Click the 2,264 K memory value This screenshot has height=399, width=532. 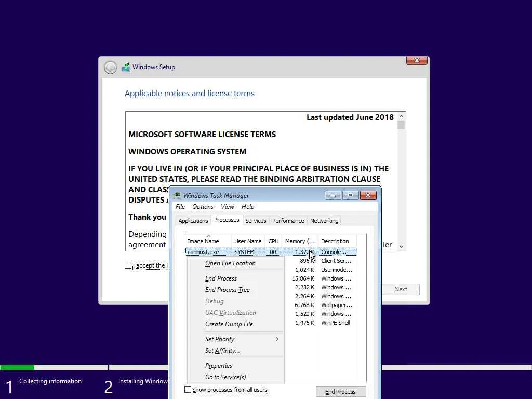click(304, 296)
